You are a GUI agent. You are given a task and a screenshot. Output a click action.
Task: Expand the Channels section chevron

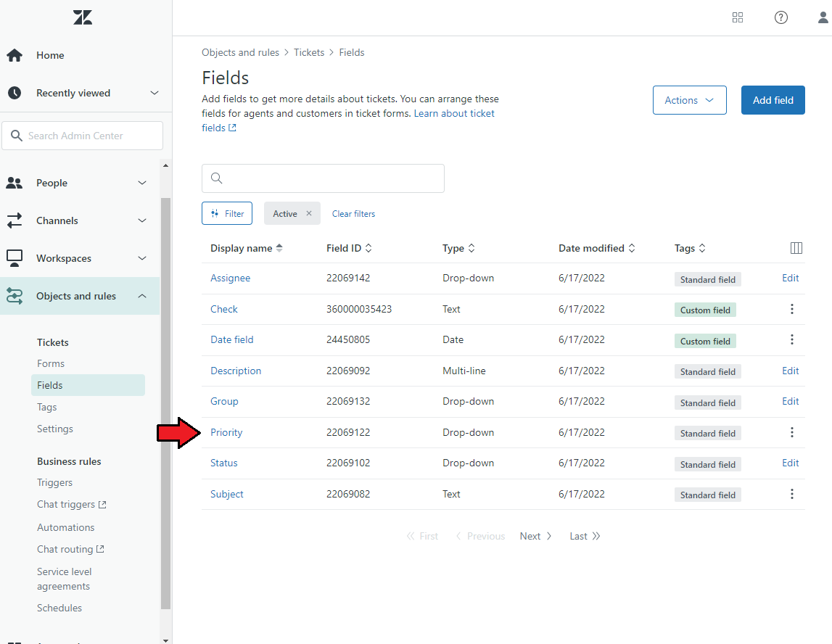[142, 220]
